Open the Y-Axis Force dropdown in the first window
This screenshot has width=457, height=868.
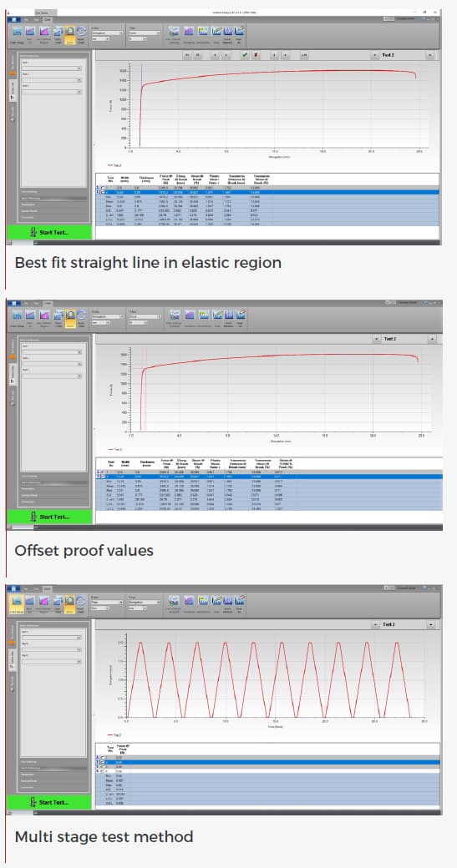click(144, 33)
